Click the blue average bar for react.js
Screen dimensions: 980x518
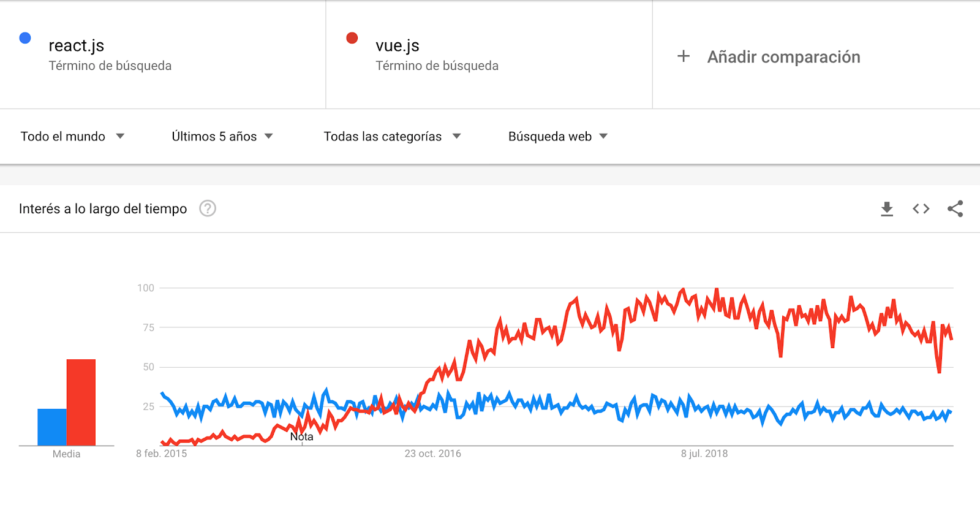click(52, 427)
